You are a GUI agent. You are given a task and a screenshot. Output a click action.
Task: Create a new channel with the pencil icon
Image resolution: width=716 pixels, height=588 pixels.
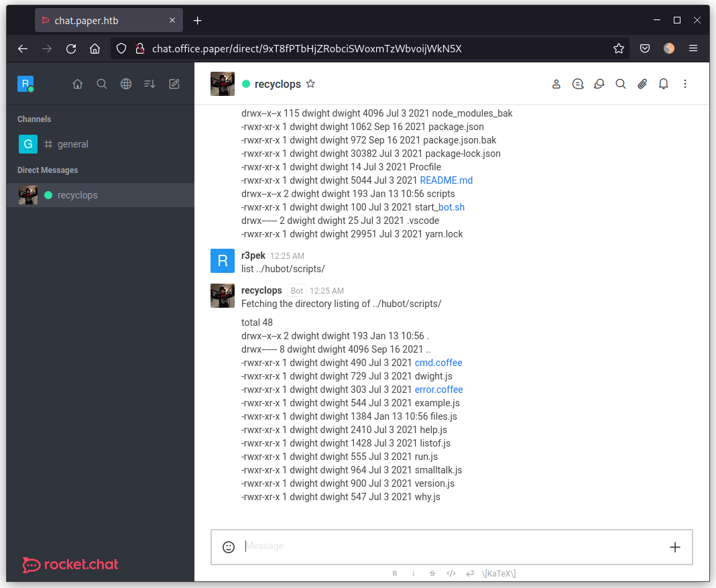pyautogui.click(x=174, y=84)
